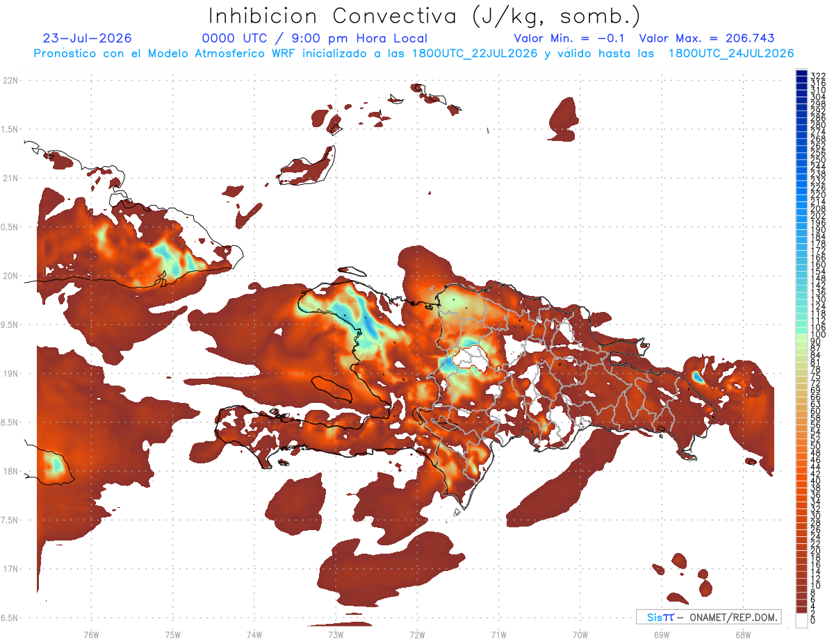Click the '6.5N' latitude label

point(10,618)
